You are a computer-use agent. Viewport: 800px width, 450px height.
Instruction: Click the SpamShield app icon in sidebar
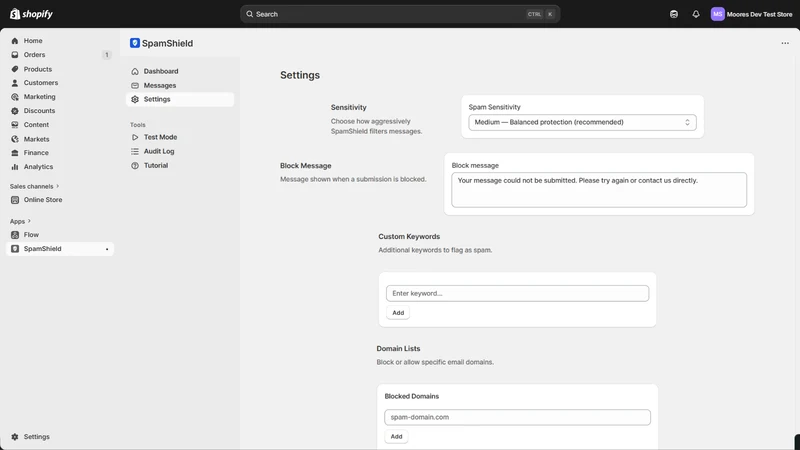[15, 249]
